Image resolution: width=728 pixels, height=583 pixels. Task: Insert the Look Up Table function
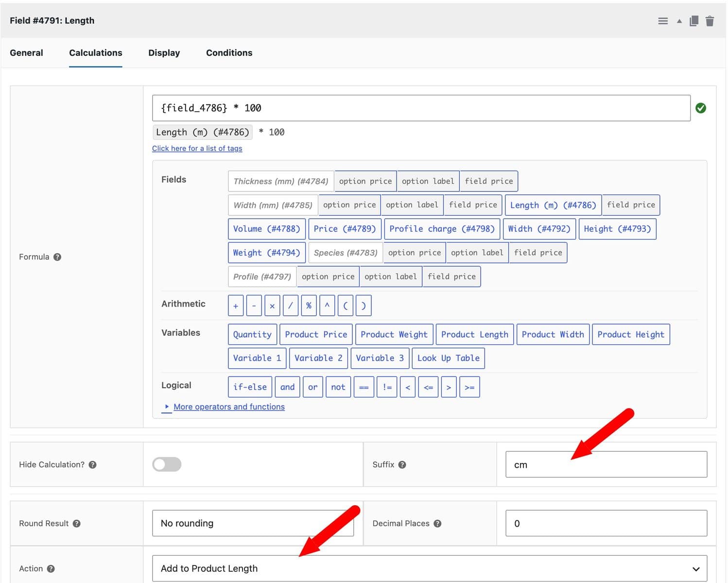click(449, 358)
